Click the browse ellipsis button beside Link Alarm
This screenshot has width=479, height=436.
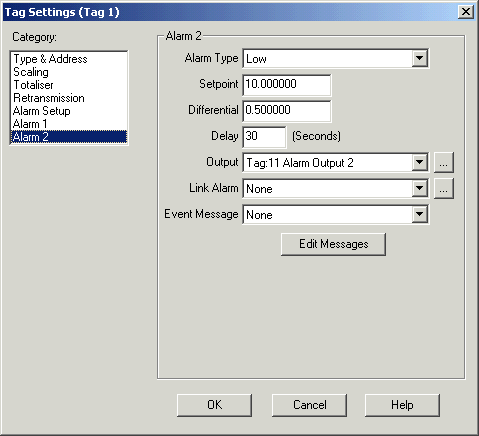click(x=443, y=189)
